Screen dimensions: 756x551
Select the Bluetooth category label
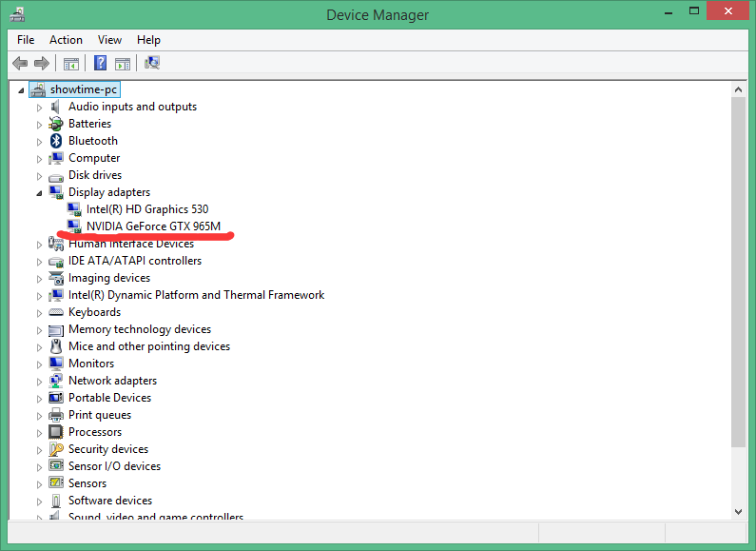coord(93,141)
